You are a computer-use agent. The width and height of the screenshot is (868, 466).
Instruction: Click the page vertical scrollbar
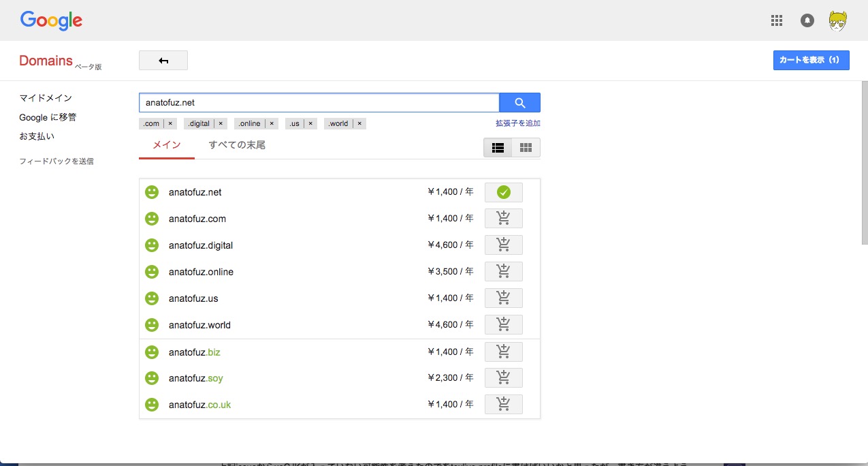coord(864,164)
